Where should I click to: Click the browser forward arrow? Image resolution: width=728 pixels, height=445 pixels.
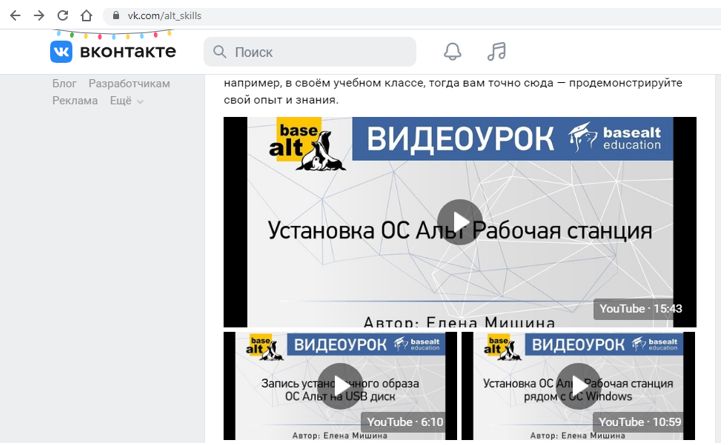(39, 15)
